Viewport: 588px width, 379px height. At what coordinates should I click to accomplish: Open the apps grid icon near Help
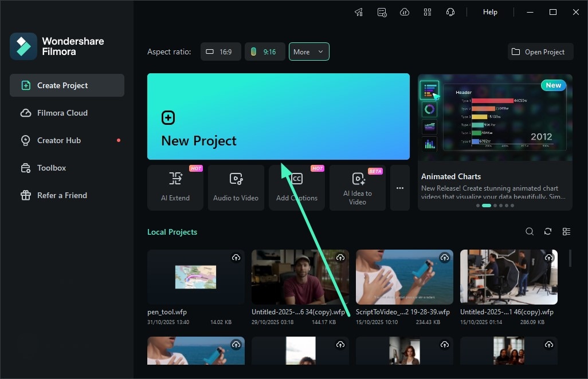pos(428,11)
